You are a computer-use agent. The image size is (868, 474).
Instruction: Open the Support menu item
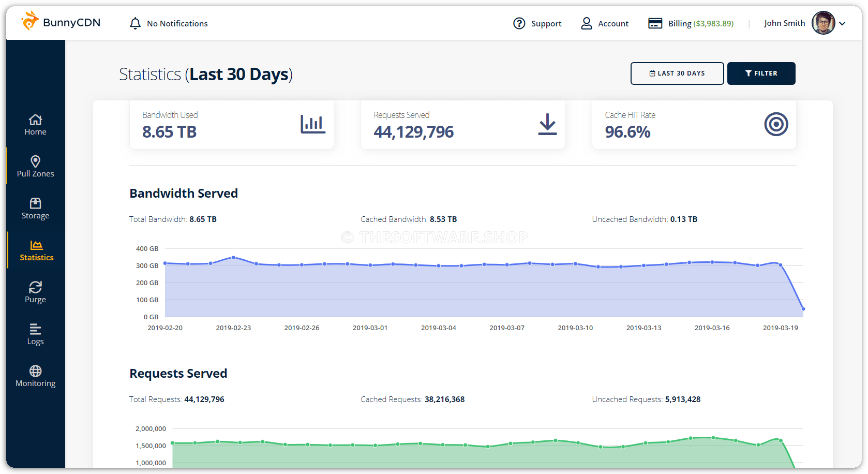coord(537,23)
